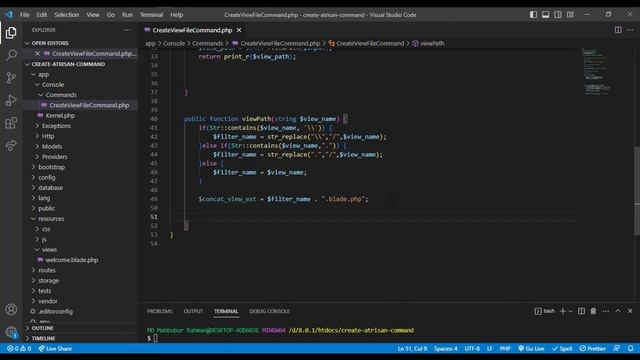Open Explorer more actions ellipsis
Image resolution: width=640 pixels, height=360 pixels.
click(x=127, y=30)
